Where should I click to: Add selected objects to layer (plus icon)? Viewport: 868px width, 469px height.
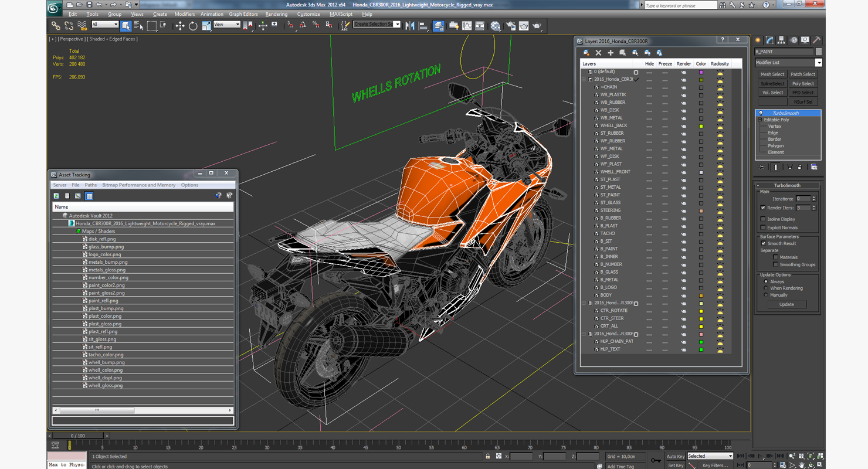[610, 53]
